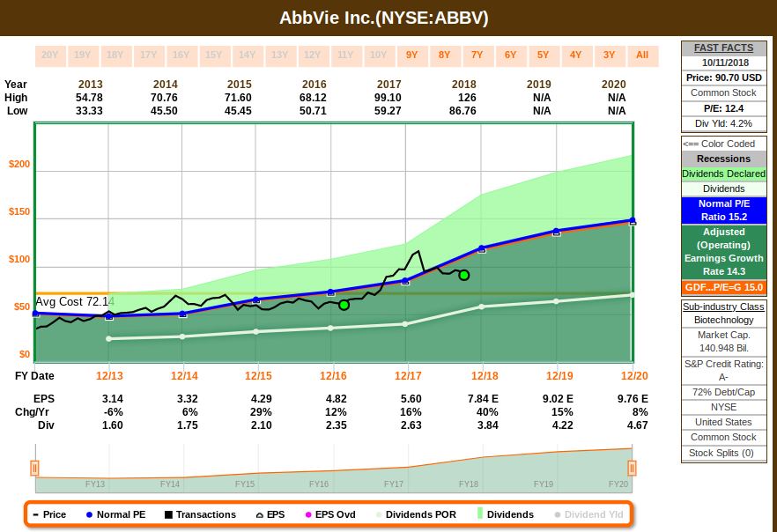This screenshot has width=777, height=532.
Task: Click the S&P Credit Rating A- entry
Action: pos(723,371)
